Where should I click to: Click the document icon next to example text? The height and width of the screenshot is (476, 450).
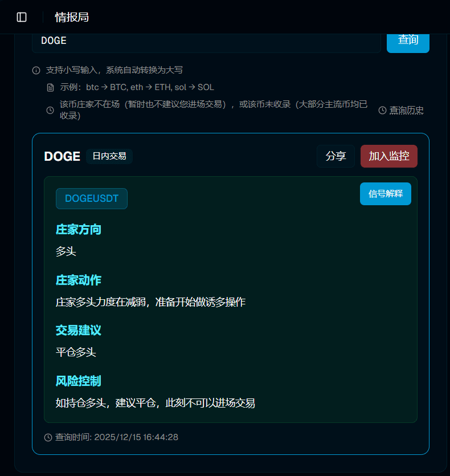(x=50, y=87)
